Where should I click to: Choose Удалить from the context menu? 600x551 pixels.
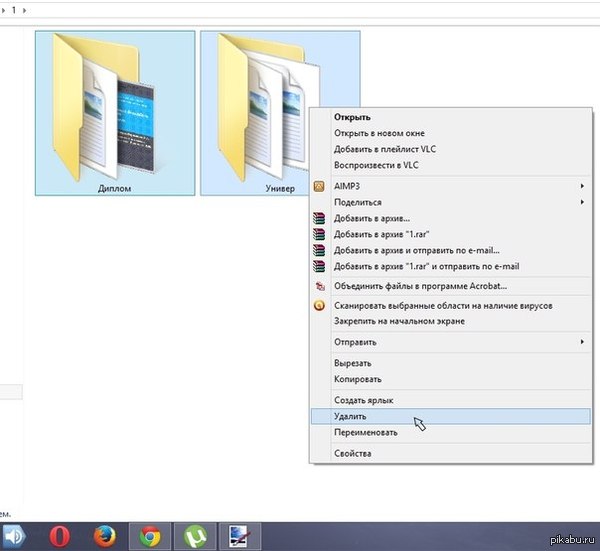click(x=351, y=415)
